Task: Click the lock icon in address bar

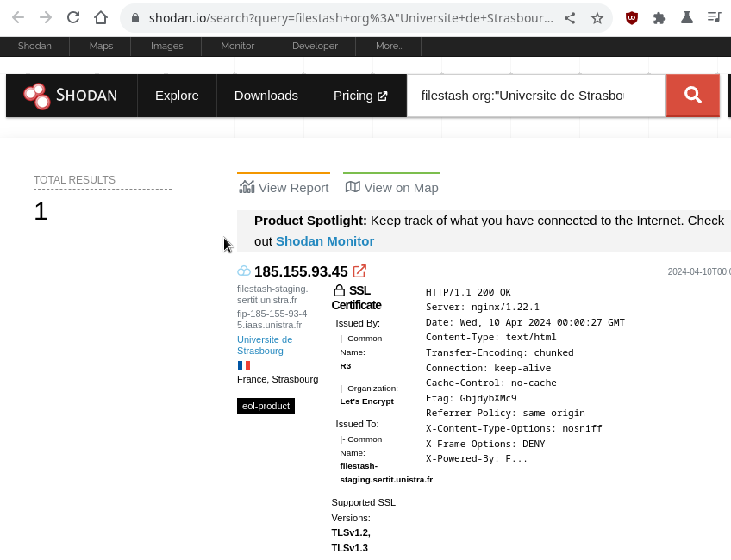Action: point(135,18)
